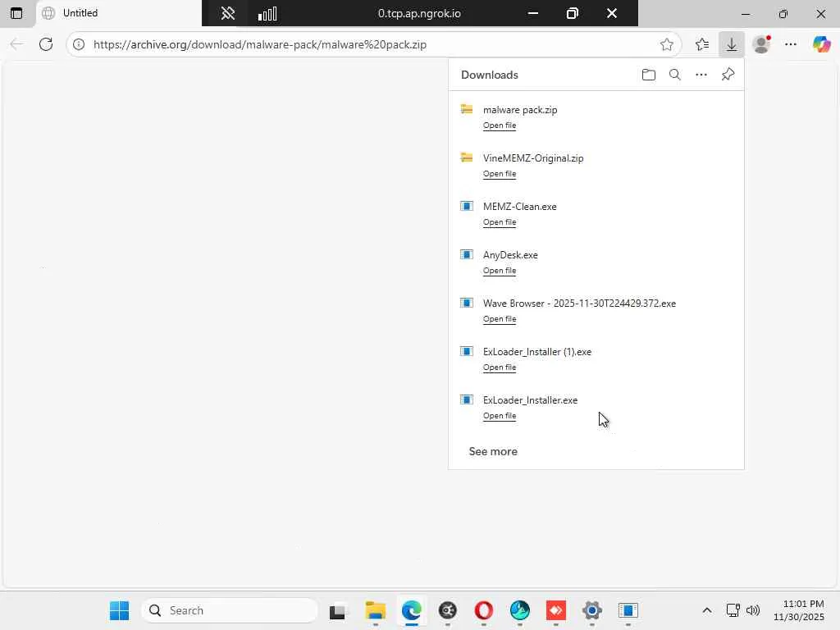Open downloads folder icon
This screenshot has width=840, height=630.
[649, 75]
